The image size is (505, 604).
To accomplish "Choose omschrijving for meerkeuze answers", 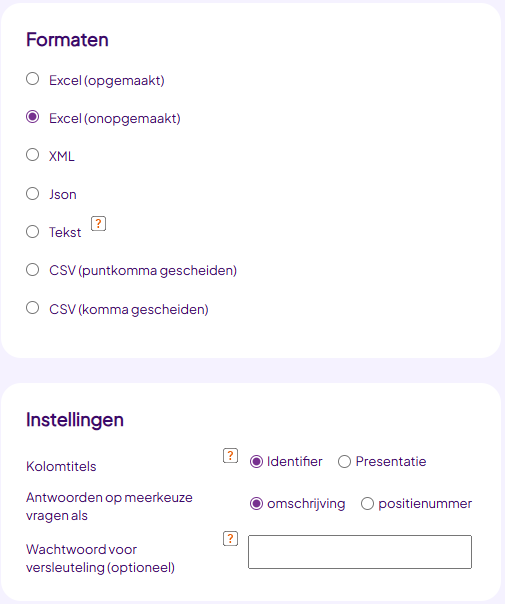I will coord(256,503).
